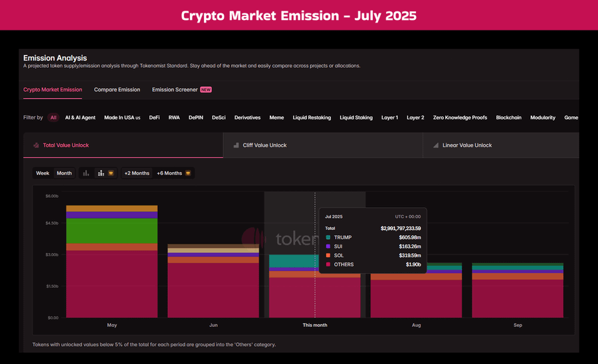Extend range by +6 Months
Screen dimensions: 598x364
click(x=173, y=173)
